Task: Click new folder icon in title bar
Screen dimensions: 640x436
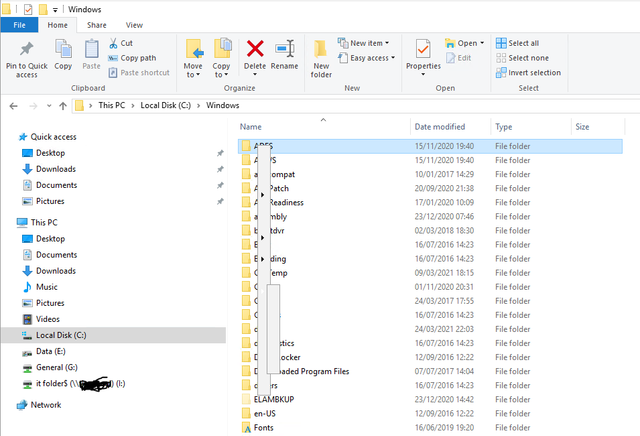Action: pos(43,9)
